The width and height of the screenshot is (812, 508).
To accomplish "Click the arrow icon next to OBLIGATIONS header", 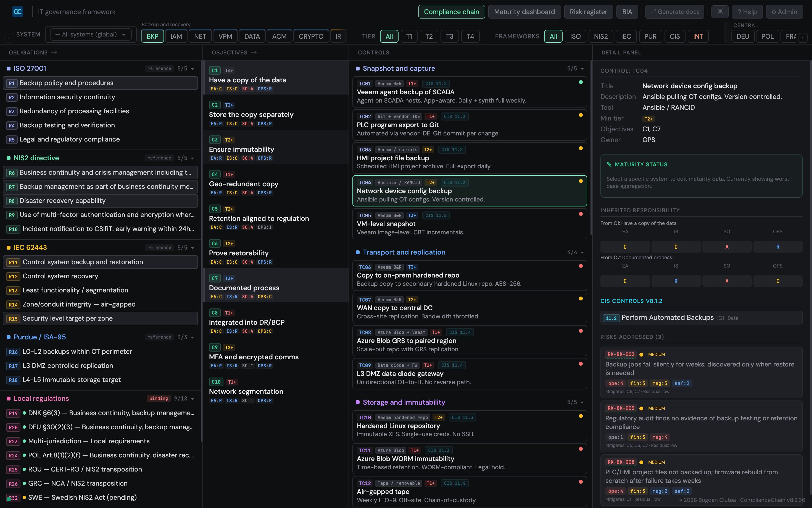I will (54, 52).
